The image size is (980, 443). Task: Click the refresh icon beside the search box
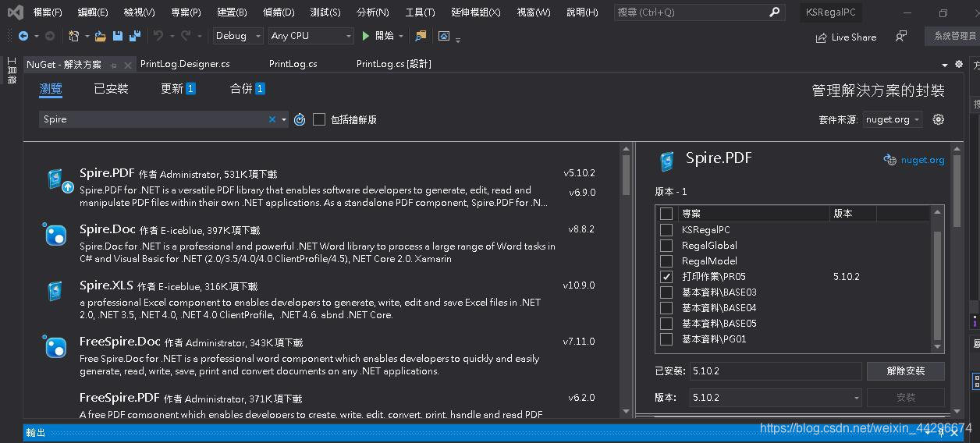(300, 119)
